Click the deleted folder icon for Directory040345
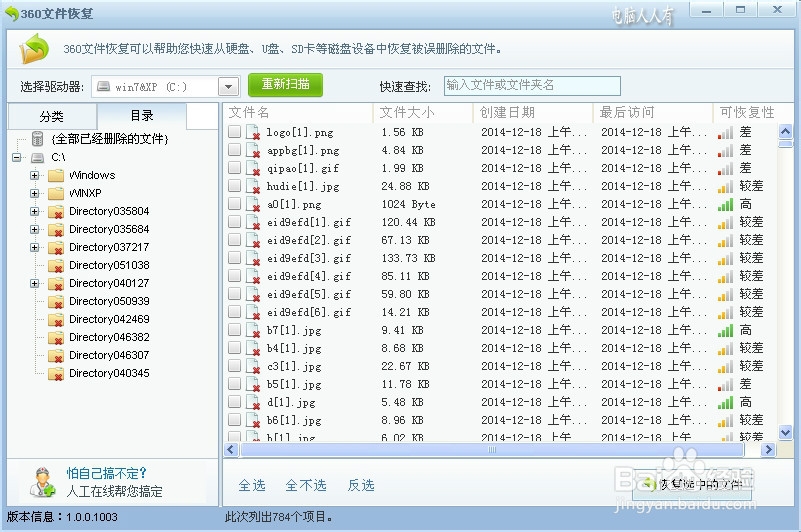Image resolution: width=801 pixels, height=532 pixels. tap(56, 374)
